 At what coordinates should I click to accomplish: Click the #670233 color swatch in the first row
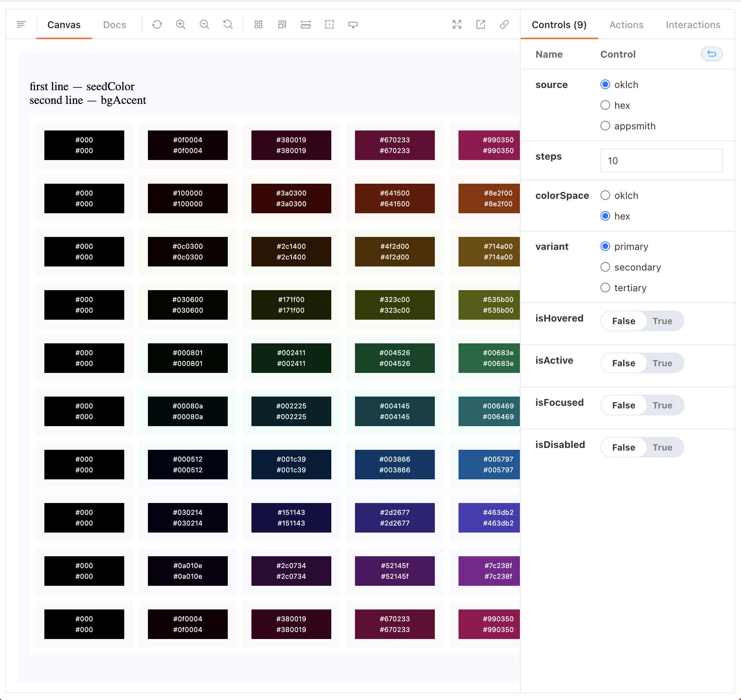point(395,145)
